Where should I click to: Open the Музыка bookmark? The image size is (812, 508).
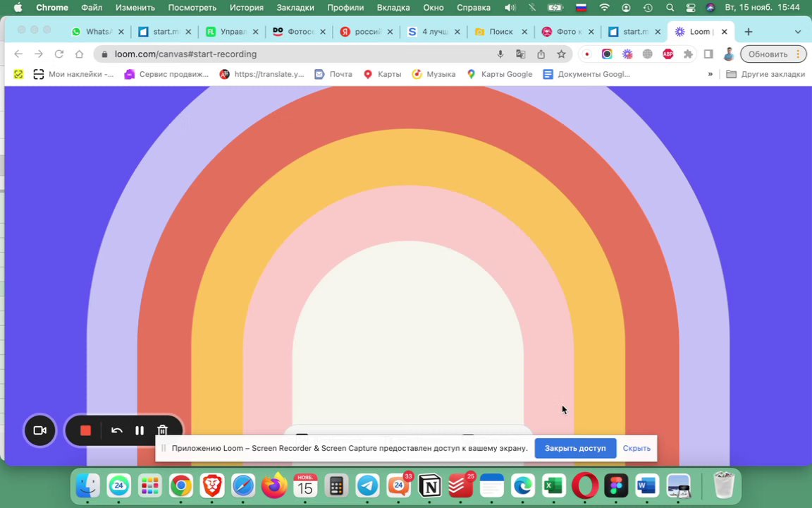pyautogui.click(x=434, y=74)
